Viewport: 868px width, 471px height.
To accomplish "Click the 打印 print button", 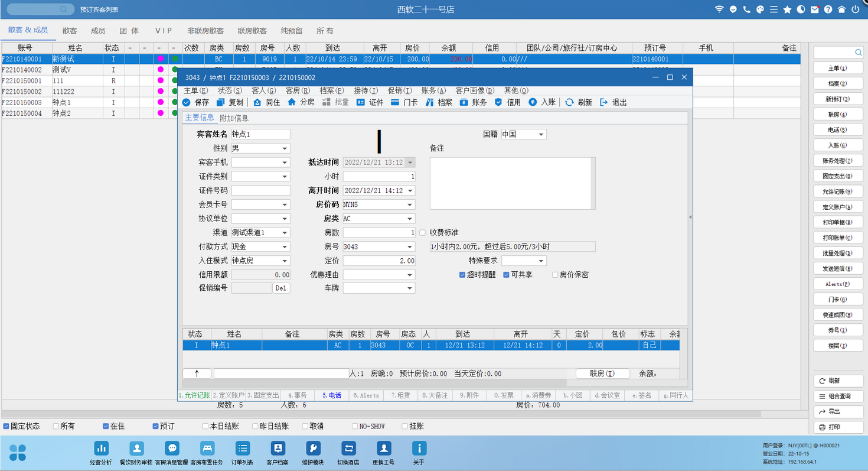I will click(838, 427).
